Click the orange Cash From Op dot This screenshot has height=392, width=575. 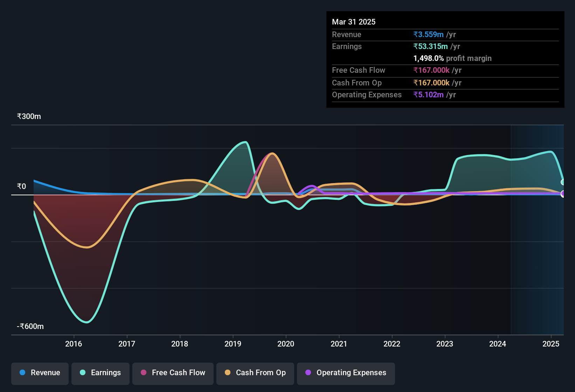[x=228, y=372]
